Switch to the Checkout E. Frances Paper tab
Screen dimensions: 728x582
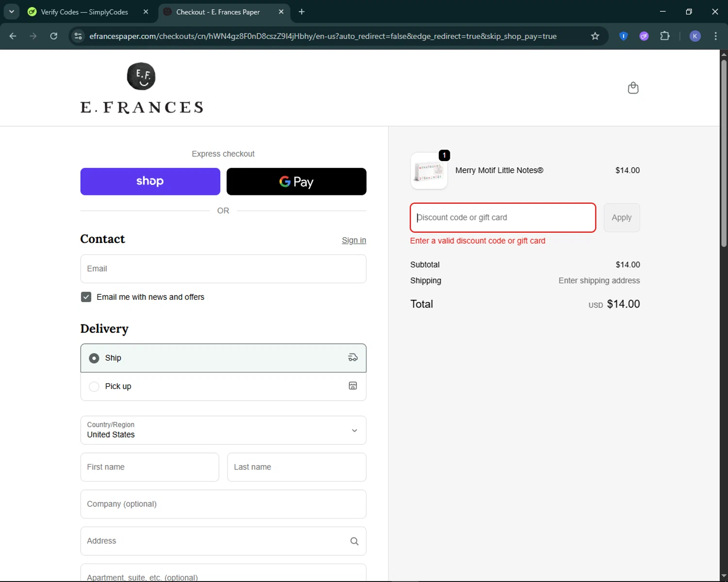(x=224, y=12)
